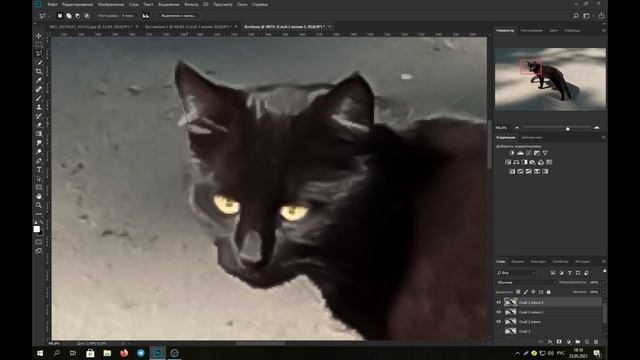Screen dimensions: 640x360
Task: Select the Lasso tool in left toolbar
Action: coord(39,53)
